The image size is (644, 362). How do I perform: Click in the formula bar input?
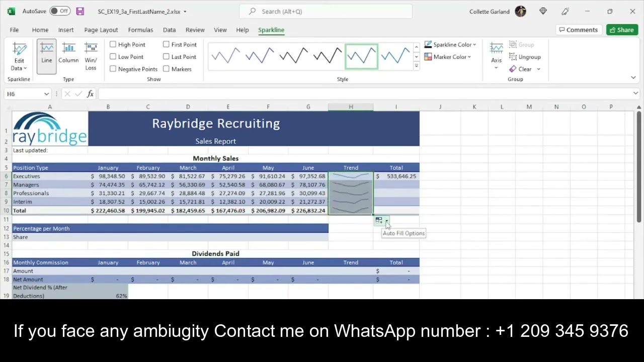tap(364, 94)
